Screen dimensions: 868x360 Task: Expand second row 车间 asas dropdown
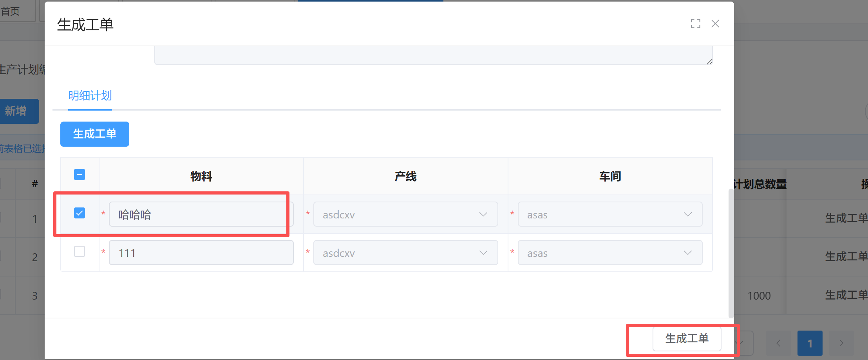pyautogui.click(x=609, y=253)
